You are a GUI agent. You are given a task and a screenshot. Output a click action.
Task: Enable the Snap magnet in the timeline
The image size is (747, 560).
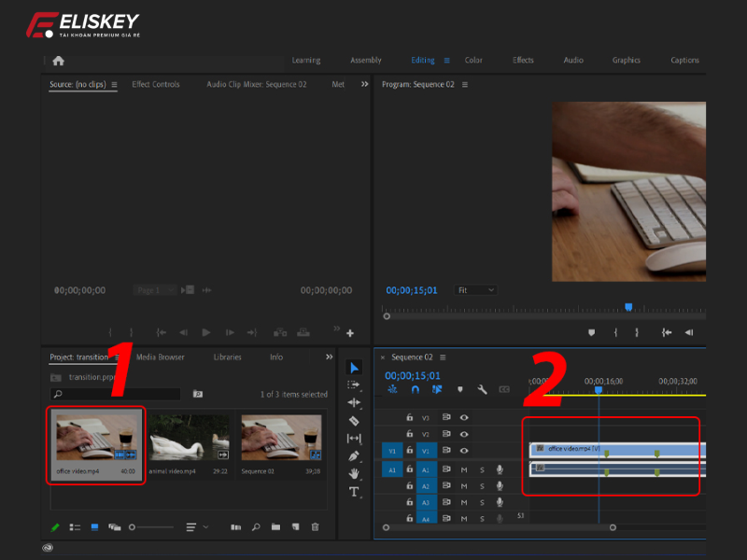[416, 389]
